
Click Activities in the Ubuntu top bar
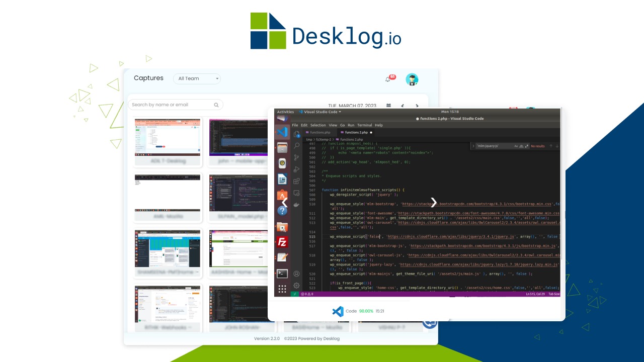pos(285,112)
